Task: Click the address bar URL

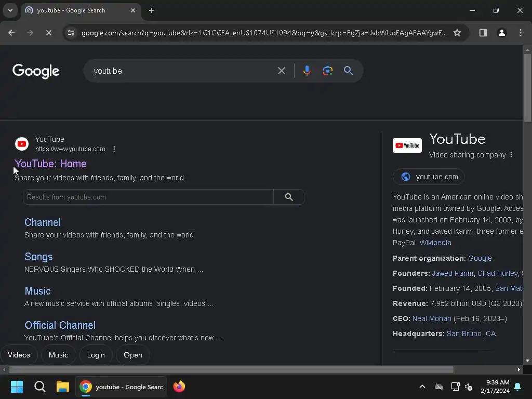Action: click(x=264, y=33)
